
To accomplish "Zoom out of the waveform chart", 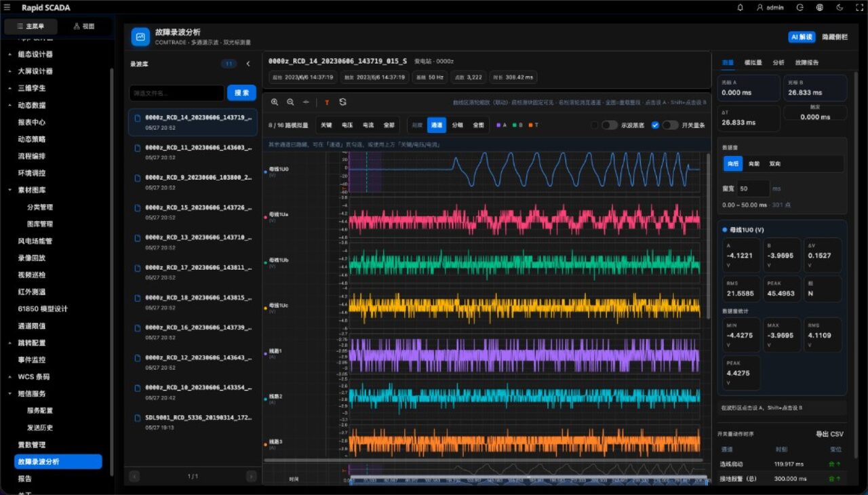I will 290,102.
